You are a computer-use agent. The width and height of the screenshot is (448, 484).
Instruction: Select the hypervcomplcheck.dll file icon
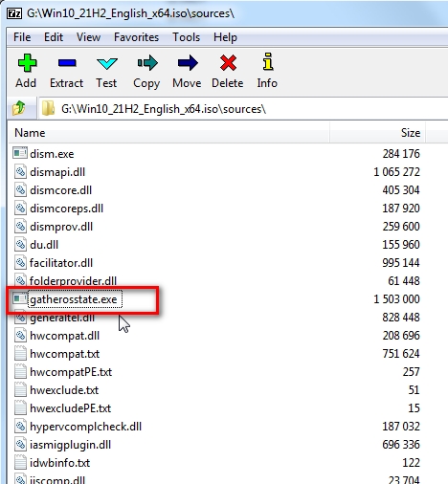tap(20, 426)
